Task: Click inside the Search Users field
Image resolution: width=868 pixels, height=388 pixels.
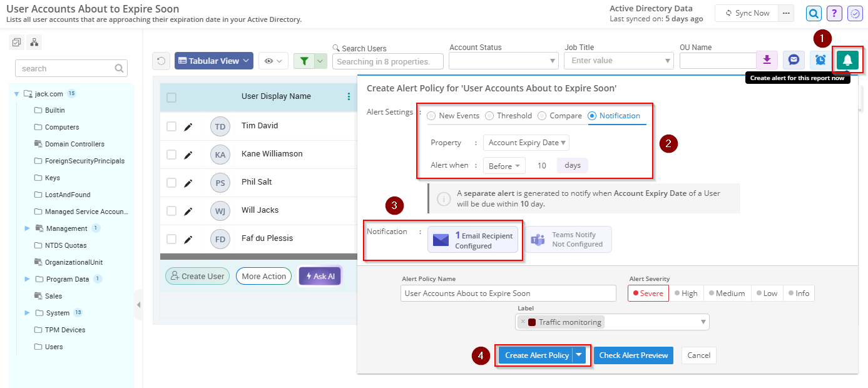Action: tap(387, 60)
